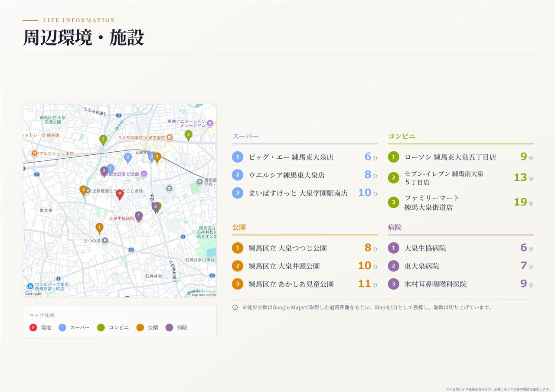Screen dimensions: 555x392
Task: Click badge 2 beside ウエルシア練馬東大泉店
Action: (238, 175)
